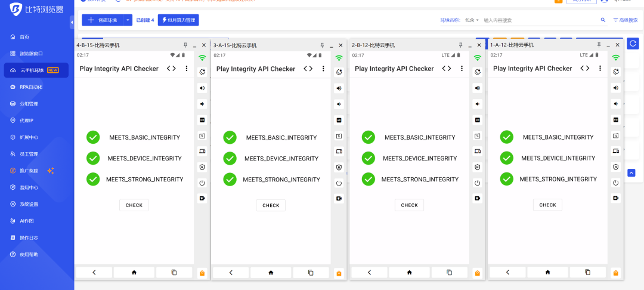This screenshot has height=290, width=644.
Task: Click power icon in 2-B-12 phone sidebar
Action: click(477, 183)
